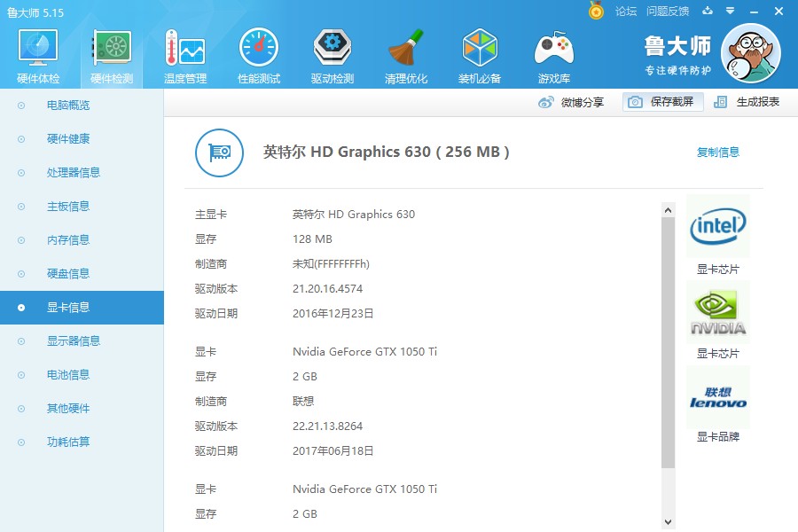This screenshot has height=532, width=798.
Task: Click the graphics card icon beside heading
Action: [219, 153]
